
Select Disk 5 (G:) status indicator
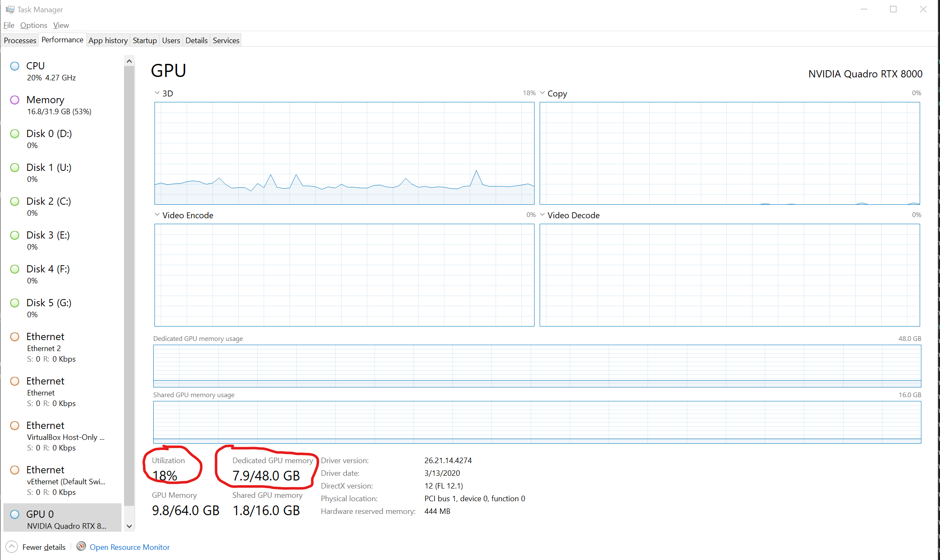pyautogui.click(x=14, y=303)
